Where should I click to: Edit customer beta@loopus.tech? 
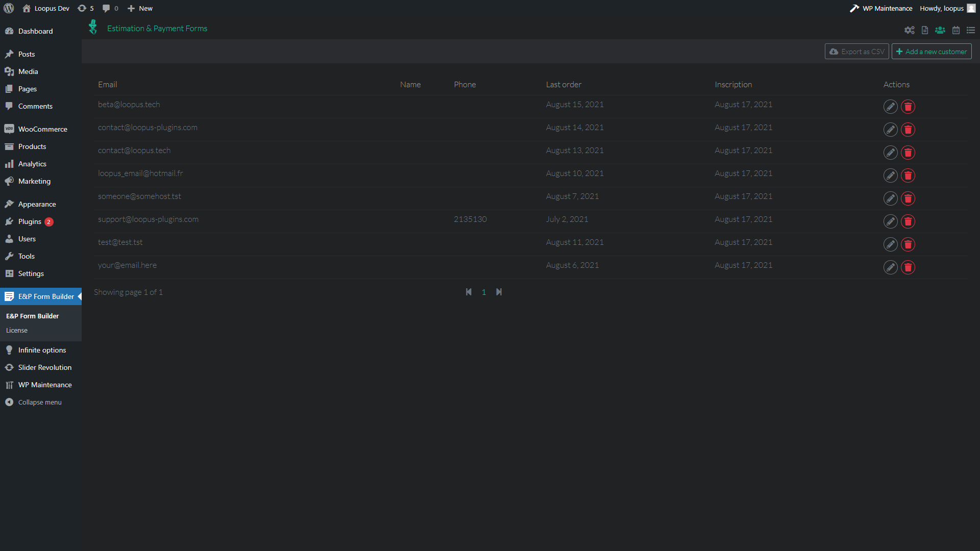(x=890, y=107)
